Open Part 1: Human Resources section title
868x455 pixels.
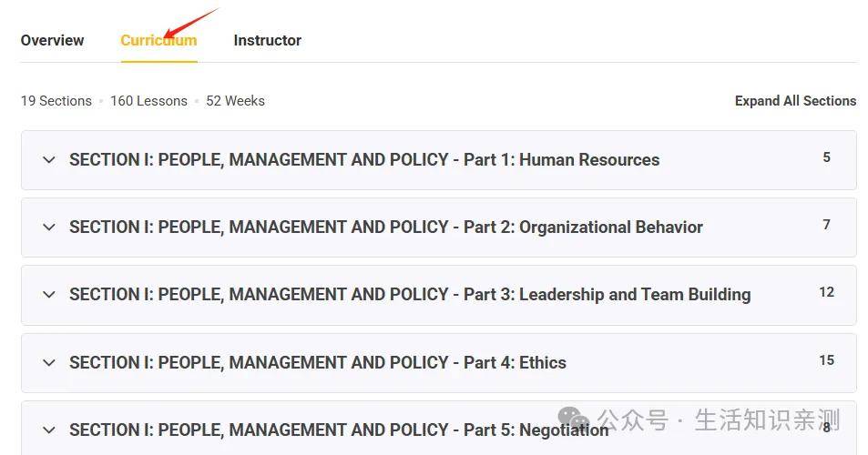(364, 160)
